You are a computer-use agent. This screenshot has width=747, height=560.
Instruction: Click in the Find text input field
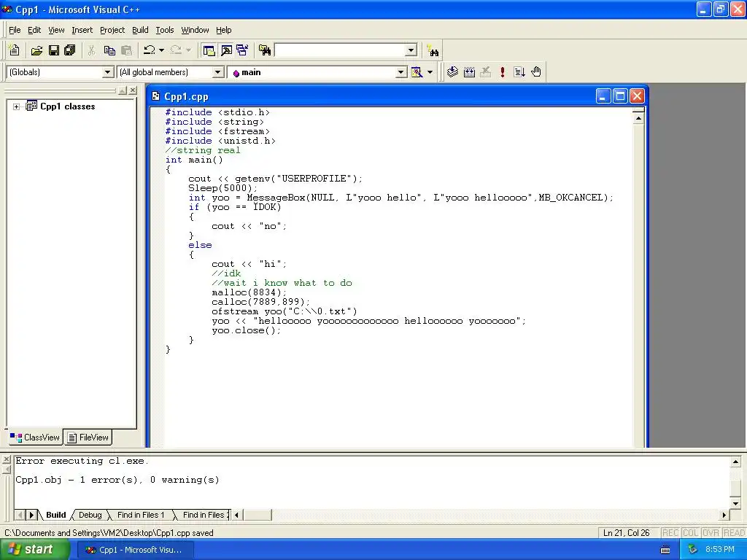[x=340, y=50]
